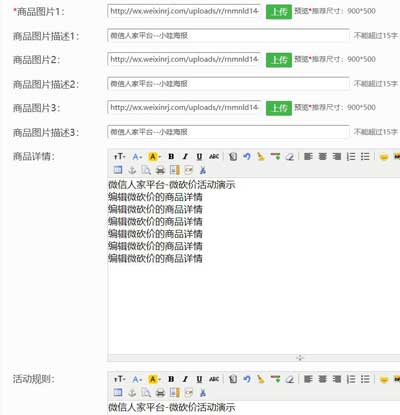400x415 pixels.
Task: Click print icon in 商品详情 editor toolbar
Action: 160,170
